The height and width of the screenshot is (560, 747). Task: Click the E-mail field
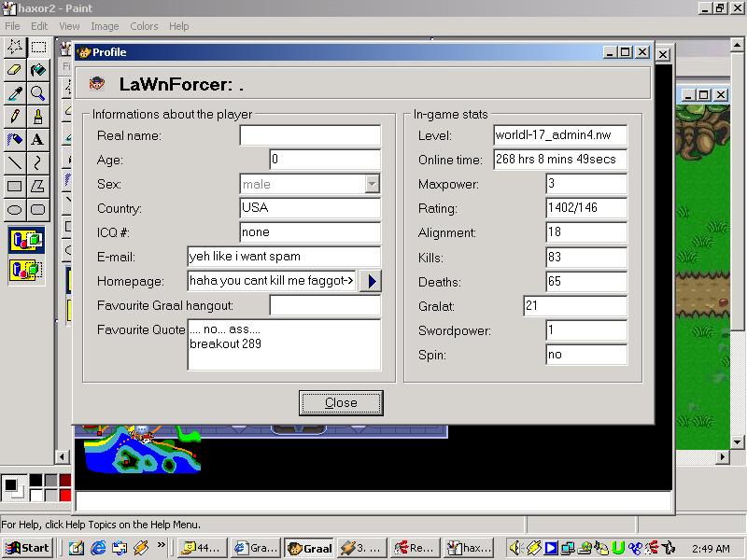point(285,257)
